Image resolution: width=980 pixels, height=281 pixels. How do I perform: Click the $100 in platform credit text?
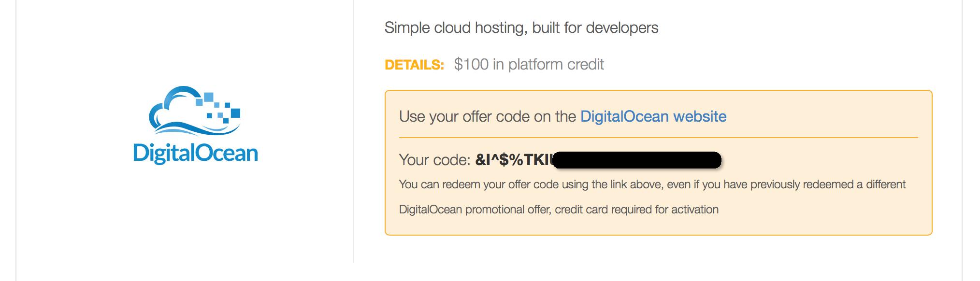[529, 64]
